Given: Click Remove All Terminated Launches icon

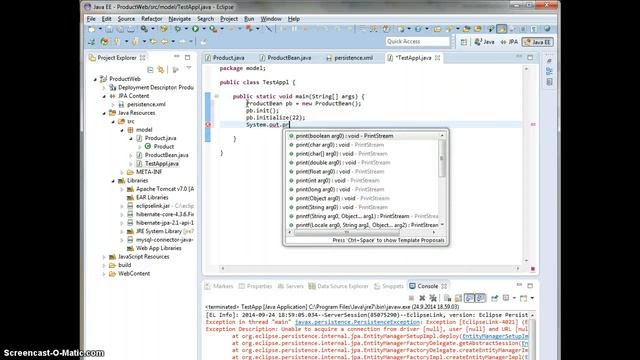Looking at the screenshot, I should click(433, 298).
